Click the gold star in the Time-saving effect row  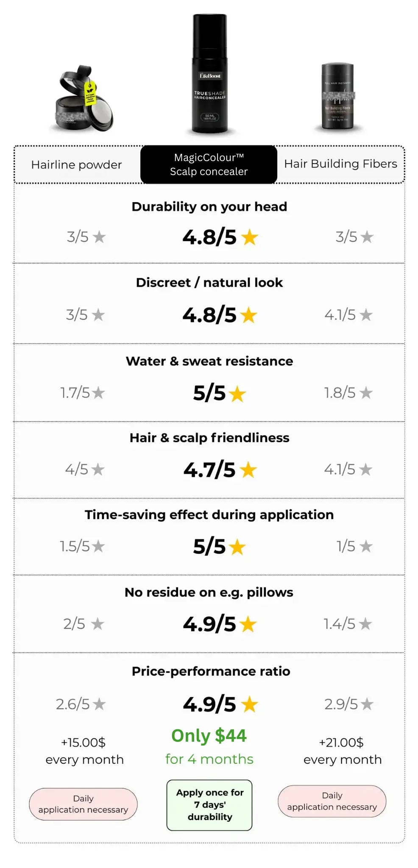coord(237,547)
